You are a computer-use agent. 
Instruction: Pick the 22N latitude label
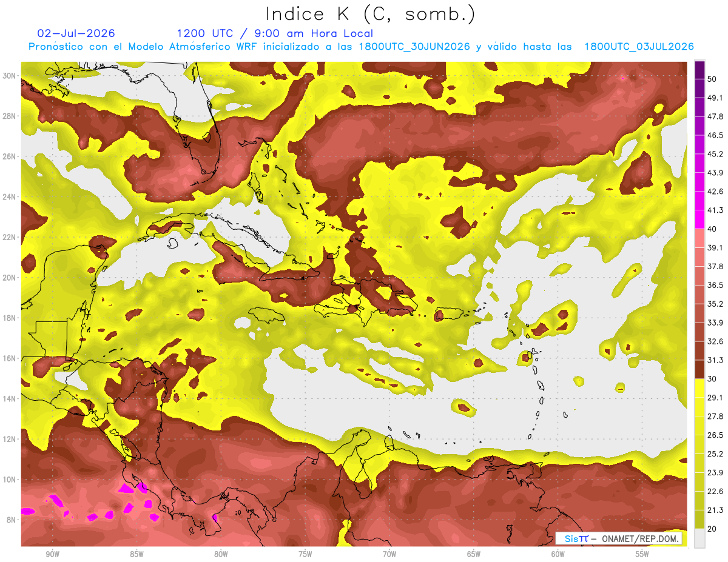10,237
